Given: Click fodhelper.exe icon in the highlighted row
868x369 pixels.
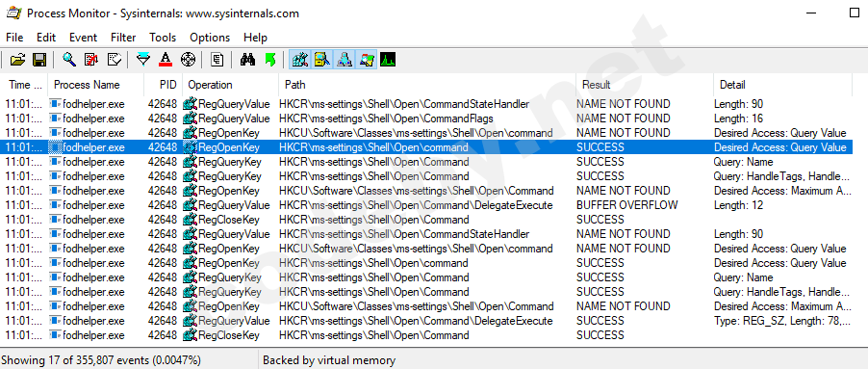Looking at the screenshot, I should tap(56, 147).
